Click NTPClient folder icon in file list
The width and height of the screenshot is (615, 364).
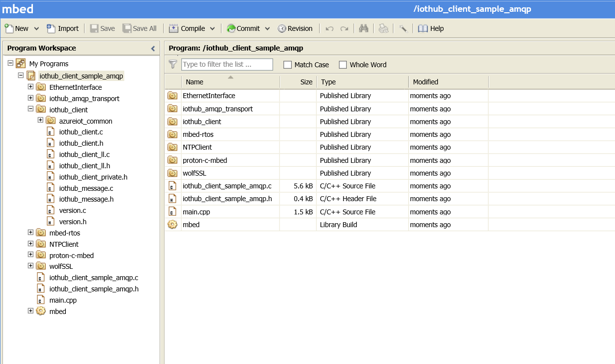[172, 147]
